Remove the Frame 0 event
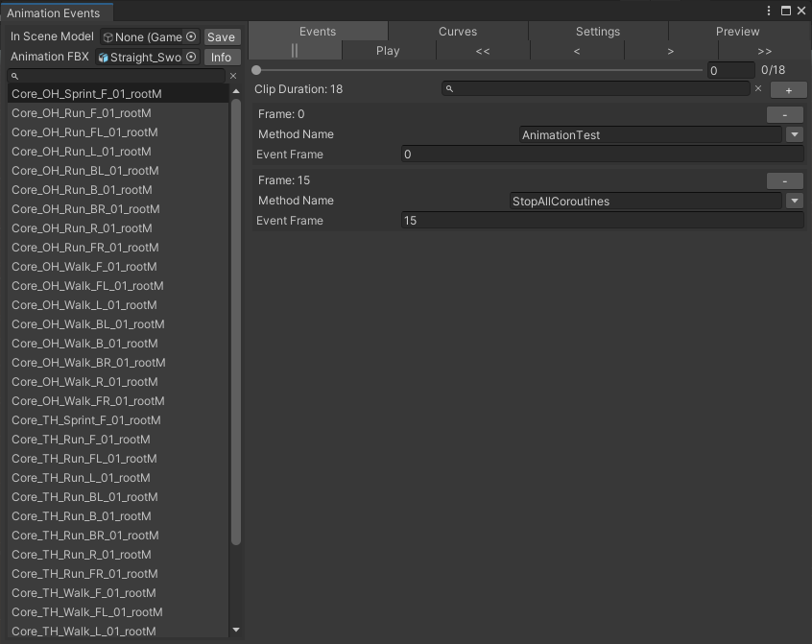This screenshot has width=812, height=644. [x=784, y=114]
